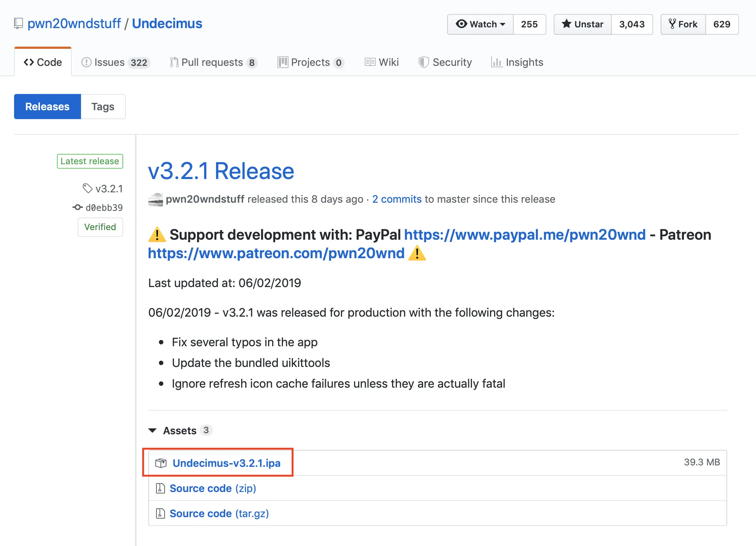Click the zip file icon beside Source code (zip)

pos(160,488)
